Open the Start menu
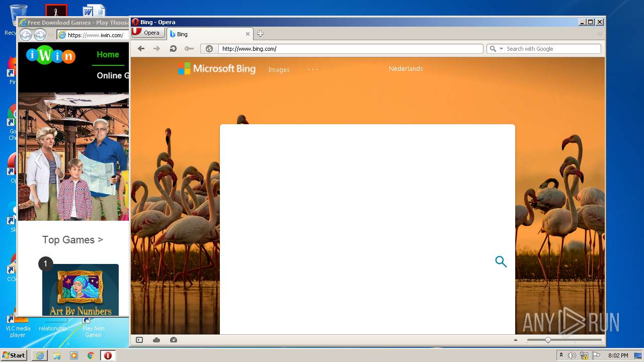Screen dimensions: 644x362 coord(14,355)
